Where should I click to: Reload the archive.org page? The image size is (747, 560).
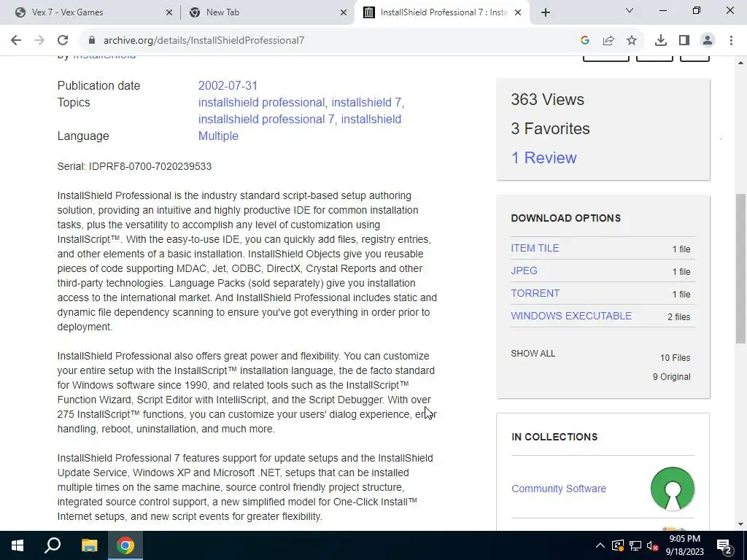(x=63, y=41)
